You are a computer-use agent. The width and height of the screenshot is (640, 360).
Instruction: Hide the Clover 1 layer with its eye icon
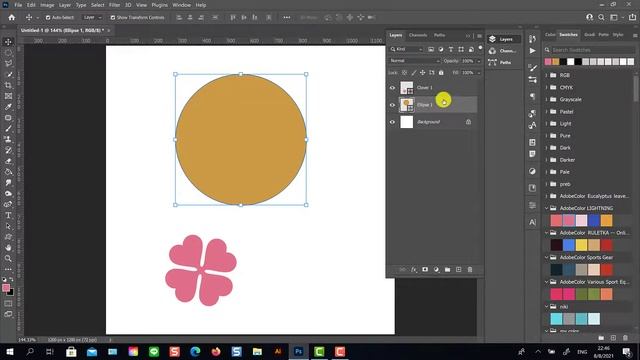(392, 88)
